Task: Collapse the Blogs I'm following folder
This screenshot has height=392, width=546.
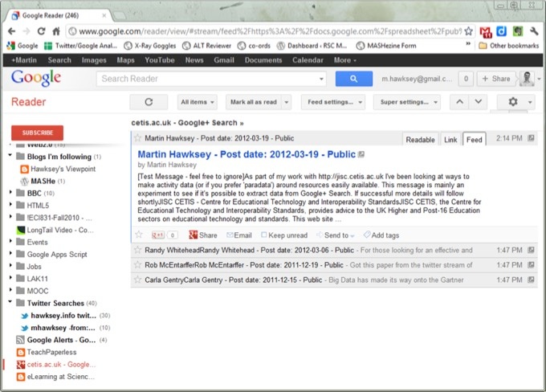Action: point(10,155)
